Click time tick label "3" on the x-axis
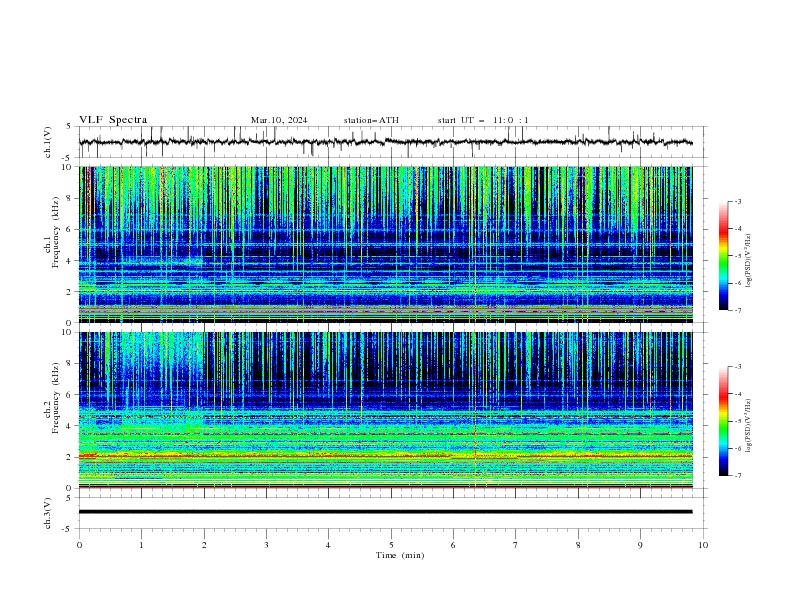The image size is (792, 612). coord(266,545)
